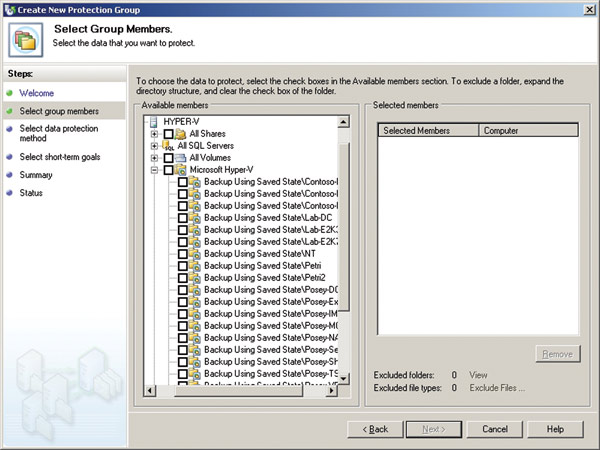The height and width of the screenshot is (450, 600).
Task: Expand the All Volumes tree node
Action: 154,158
